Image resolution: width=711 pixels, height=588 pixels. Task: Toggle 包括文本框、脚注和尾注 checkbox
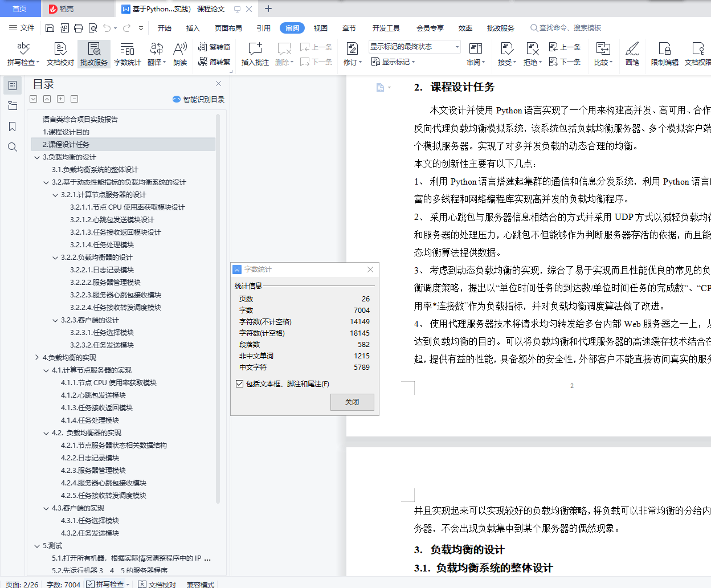pos(240,384)
